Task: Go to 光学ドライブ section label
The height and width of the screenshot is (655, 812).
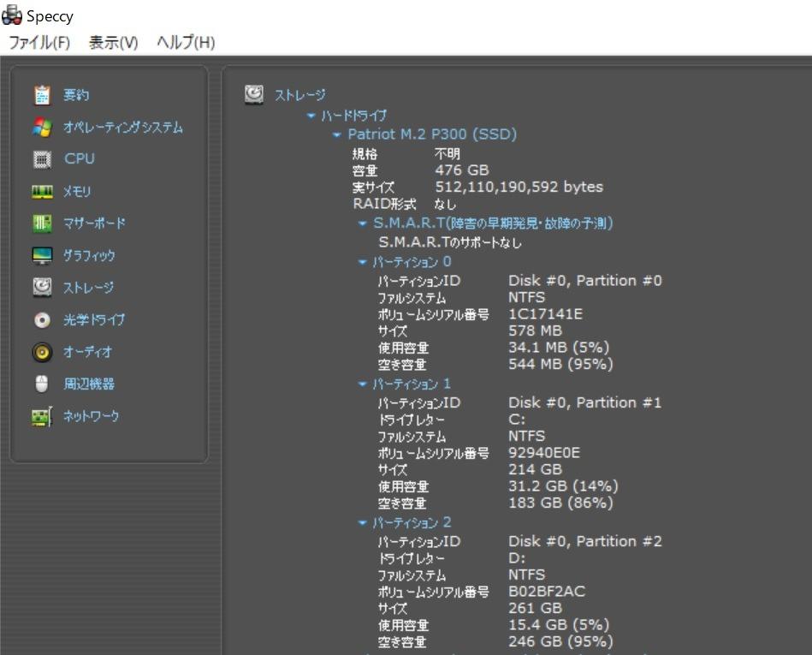Action: (x=94, y=319)
